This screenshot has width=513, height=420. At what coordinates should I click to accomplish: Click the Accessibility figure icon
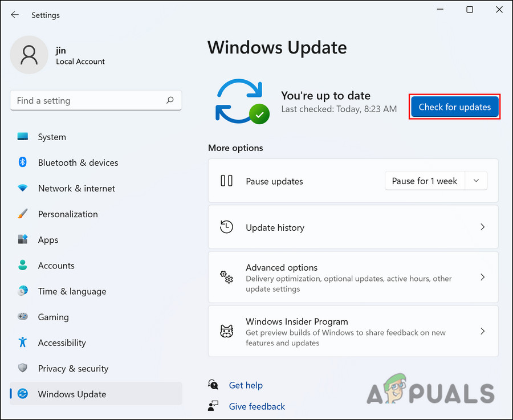click(23, 342)
